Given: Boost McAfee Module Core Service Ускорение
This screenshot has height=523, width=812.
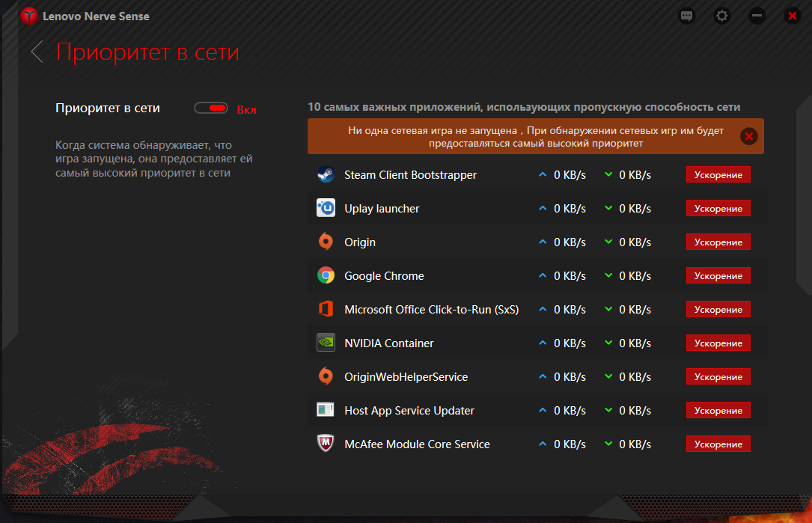Looking at the screenshot, I should point(718,444).
